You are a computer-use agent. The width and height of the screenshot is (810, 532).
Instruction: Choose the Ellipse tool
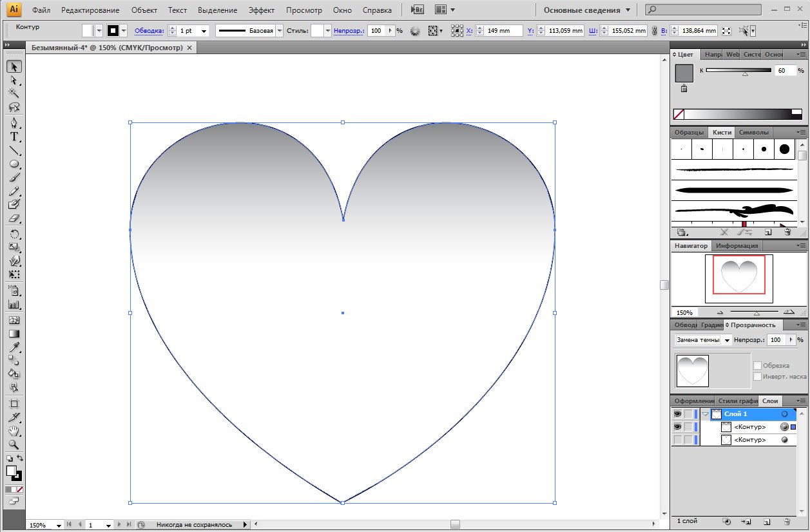14,164
